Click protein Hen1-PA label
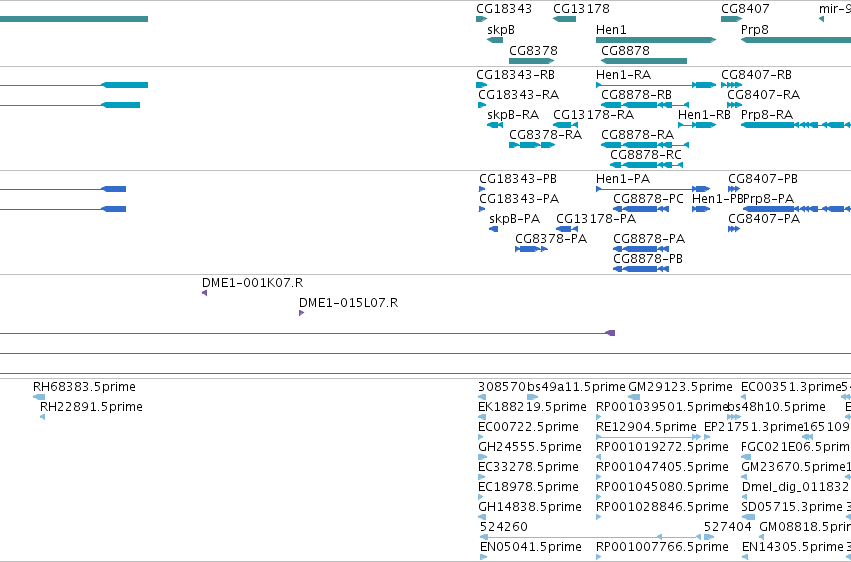 pyautogui.click(x=623, y=178)
